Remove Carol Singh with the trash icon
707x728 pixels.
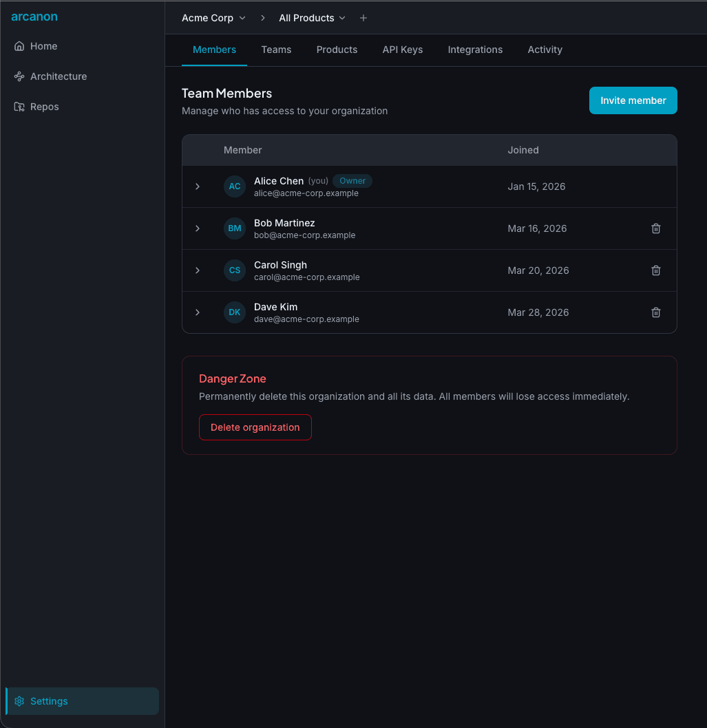click(x=655, y=270)
